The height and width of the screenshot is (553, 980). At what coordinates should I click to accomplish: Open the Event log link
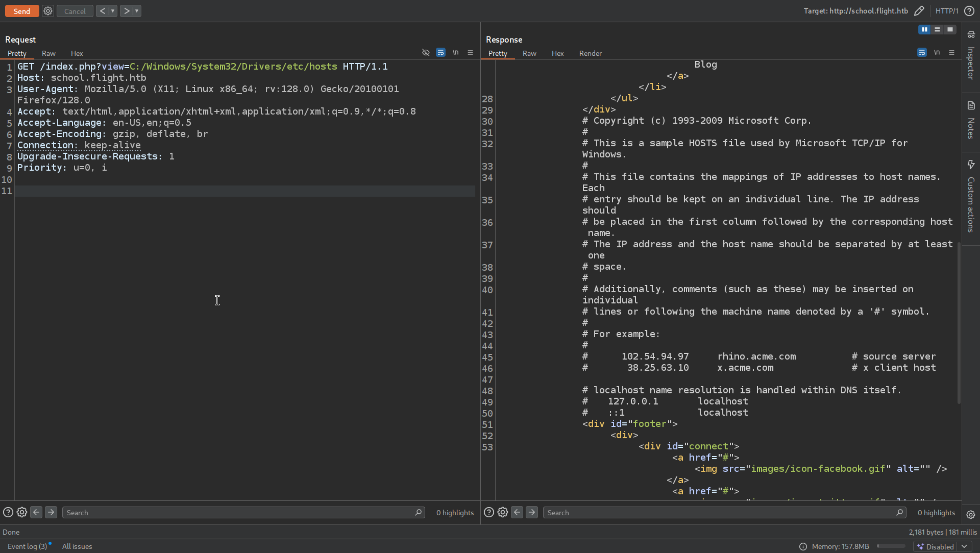coord(27,546)
